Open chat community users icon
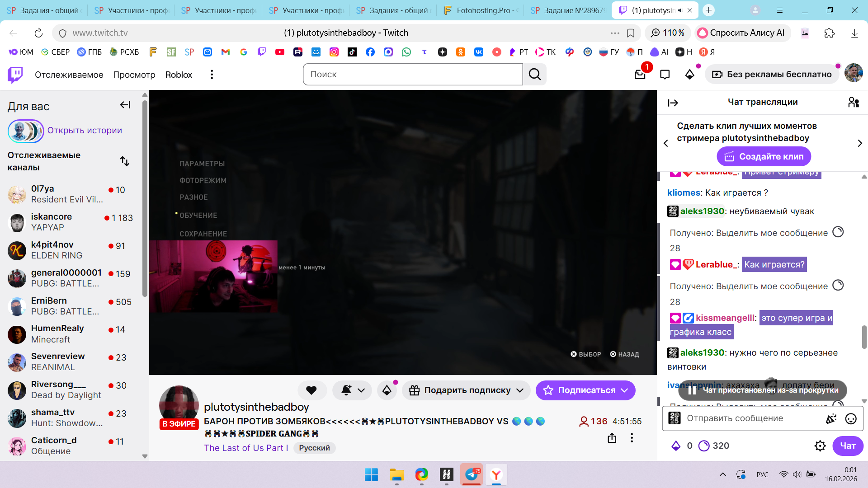Viewport: 868px width, 488px height. (853, 103)
